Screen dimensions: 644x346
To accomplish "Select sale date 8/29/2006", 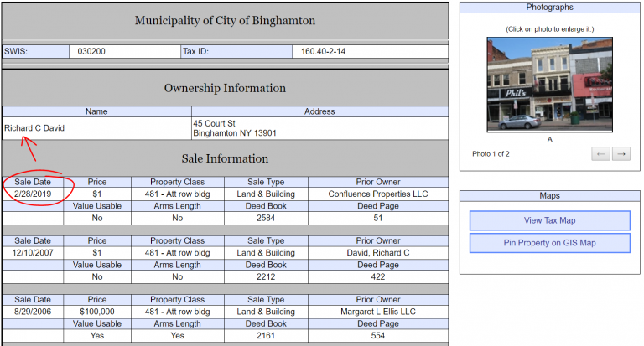I will tap(33, 312).
